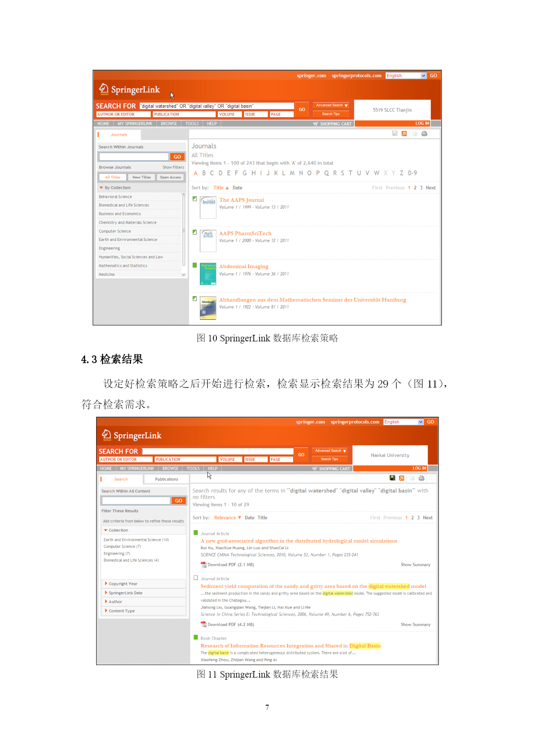The height and width of the screenshot is (756, 535).
Task: Click the SEARCH FOR query field in Figure 10
Action: click(x=217, y=106)
